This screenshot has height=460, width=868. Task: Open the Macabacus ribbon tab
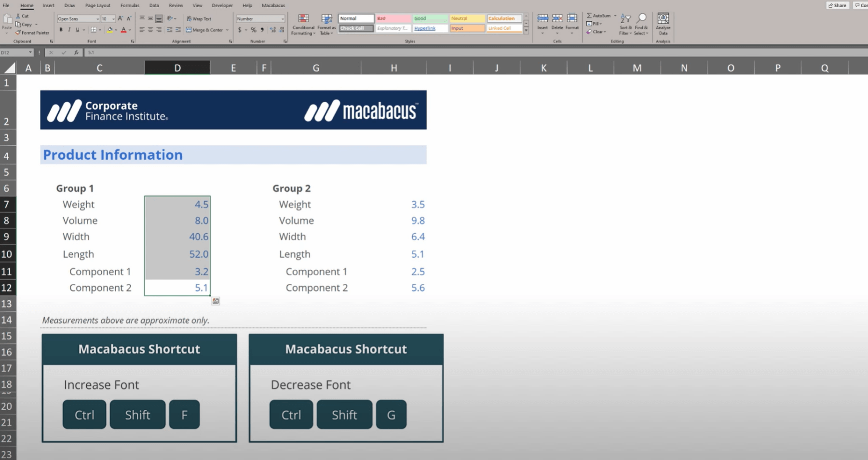[x=273, y=5]
